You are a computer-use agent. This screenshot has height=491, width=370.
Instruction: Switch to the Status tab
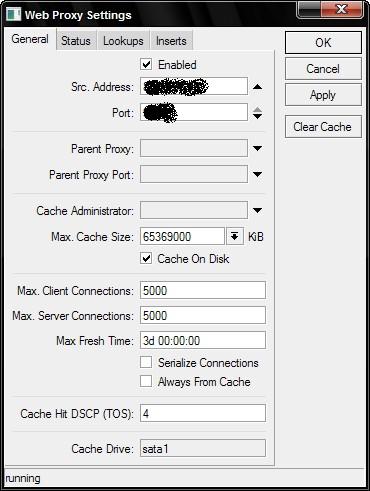[x=76, y=41]
